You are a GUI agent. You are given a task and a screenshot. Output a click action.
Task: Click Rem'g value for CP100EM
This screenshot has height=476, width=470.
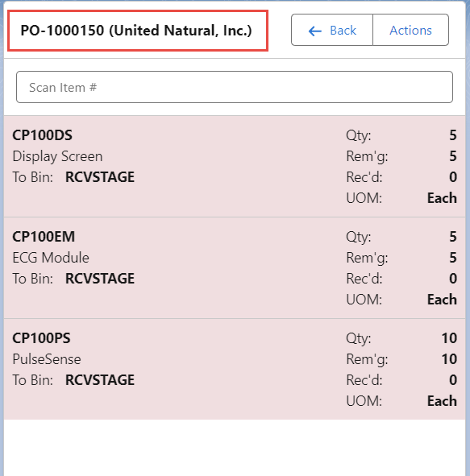[453, 258]
